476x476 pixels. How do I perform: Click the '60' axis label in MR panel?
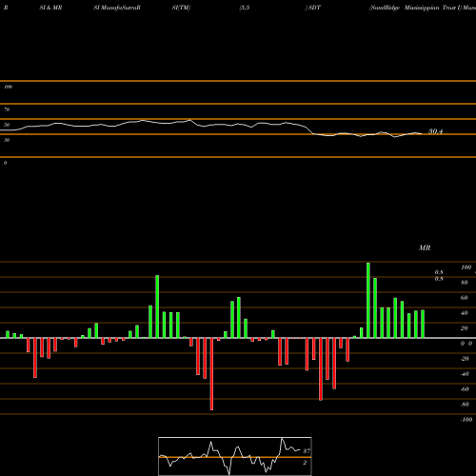[465, 298]
